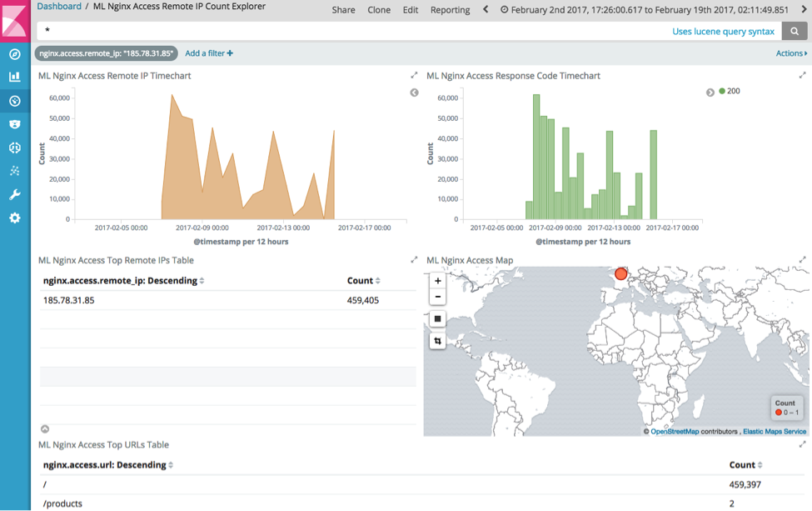This screenshot has height=511, width=812.
Task: Open Share menu
Action: tap(343, 10)
